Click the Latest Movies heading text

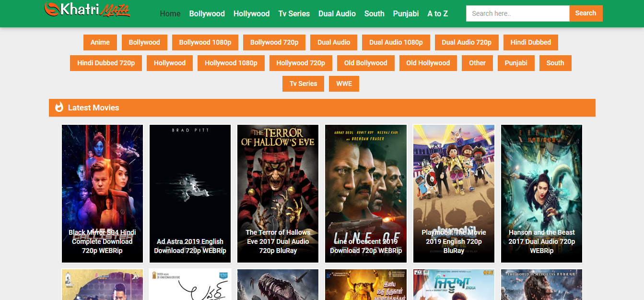pos(94,108)
